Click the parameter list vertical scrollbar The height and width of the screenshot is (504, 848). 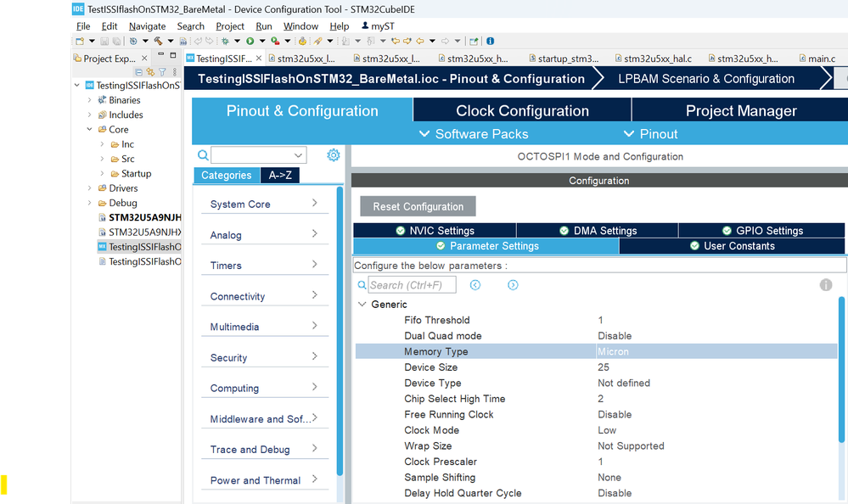[x=841, y=369]
